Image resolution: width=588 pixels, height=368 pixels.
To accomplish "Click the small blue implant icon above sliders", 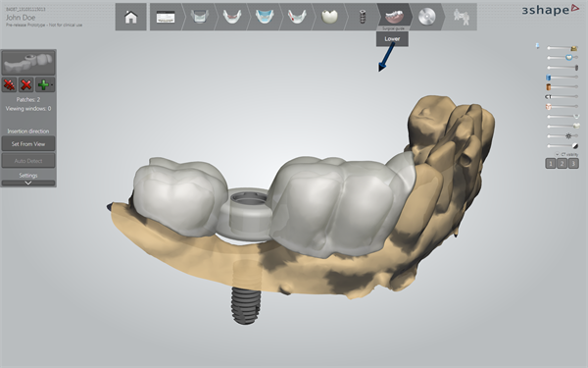I will tap(538, 46).
